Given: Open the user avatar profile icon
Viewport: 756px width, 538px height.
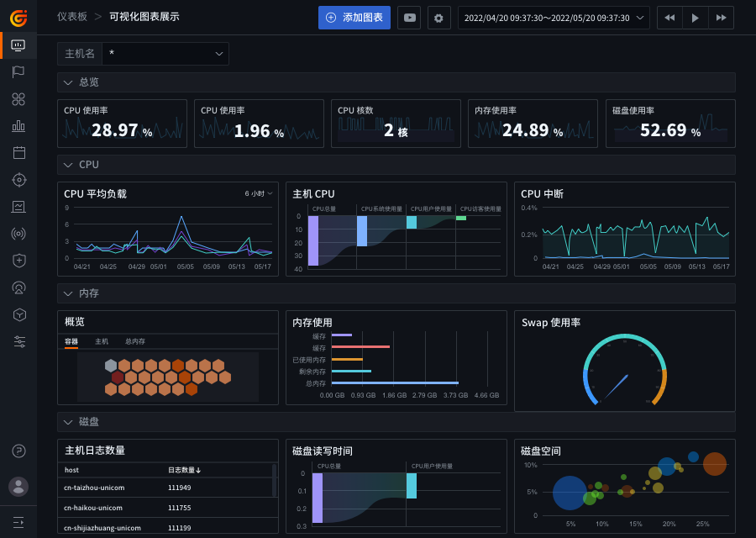Looking at the screenshot, I should point(18,487).
